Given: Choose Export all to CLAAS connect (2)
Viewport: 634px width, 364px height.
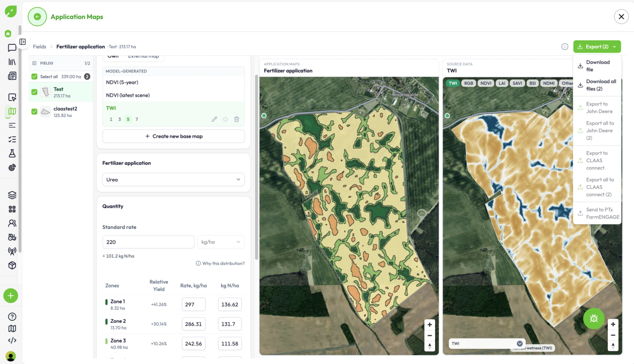Looking at the screenshot, I should (x=597, y=187).
